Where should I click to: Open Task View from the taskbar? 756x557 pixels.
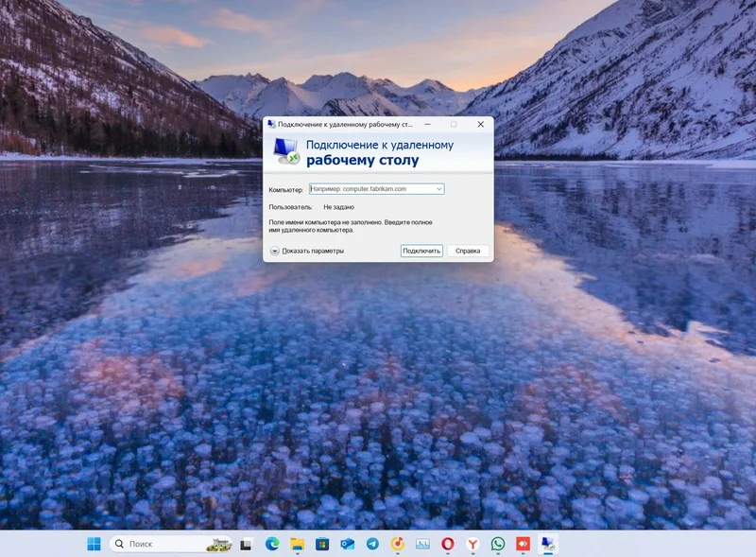[247, 544]
